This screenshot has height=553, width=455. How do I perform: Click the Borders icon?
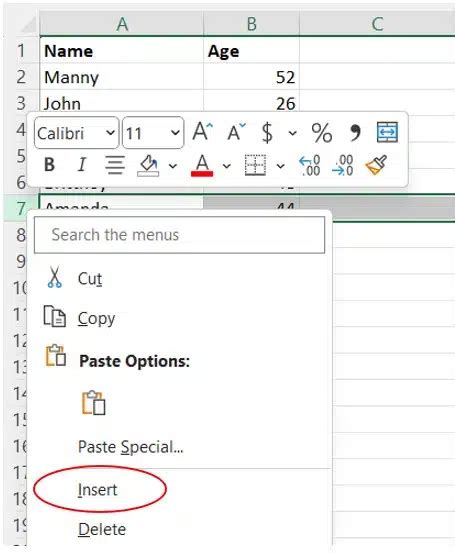(x=255, y=165)
